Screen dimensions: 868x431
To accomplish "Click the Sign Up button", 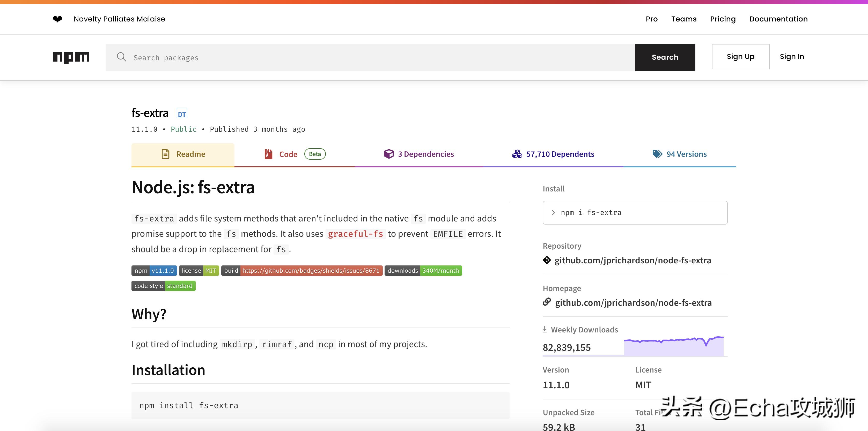I will tap(740, 57).
